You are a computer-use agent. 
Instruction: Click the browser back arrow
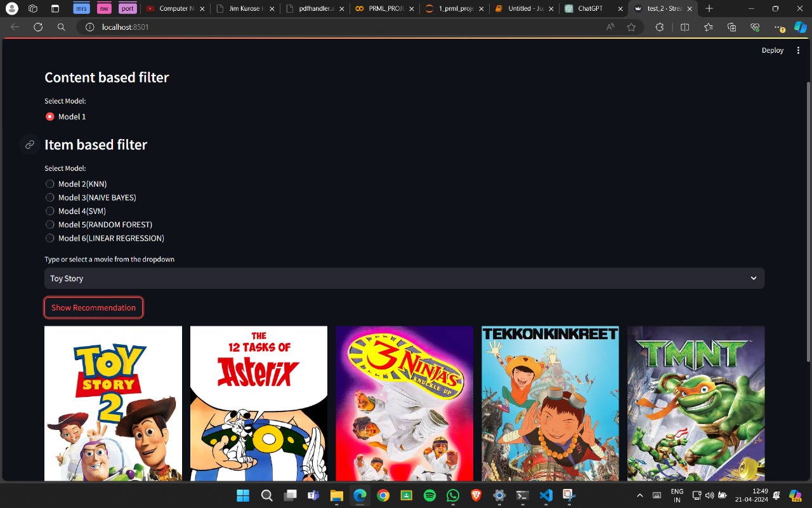click(x=15, y=27)
